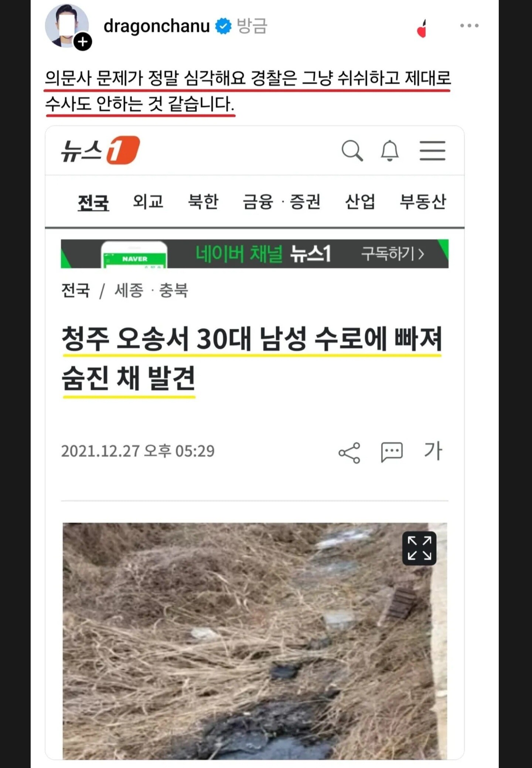Open the 북한 tab
The width and height of the screenshot is (532, 768).
pyautogui.click(x=203, y=201)
